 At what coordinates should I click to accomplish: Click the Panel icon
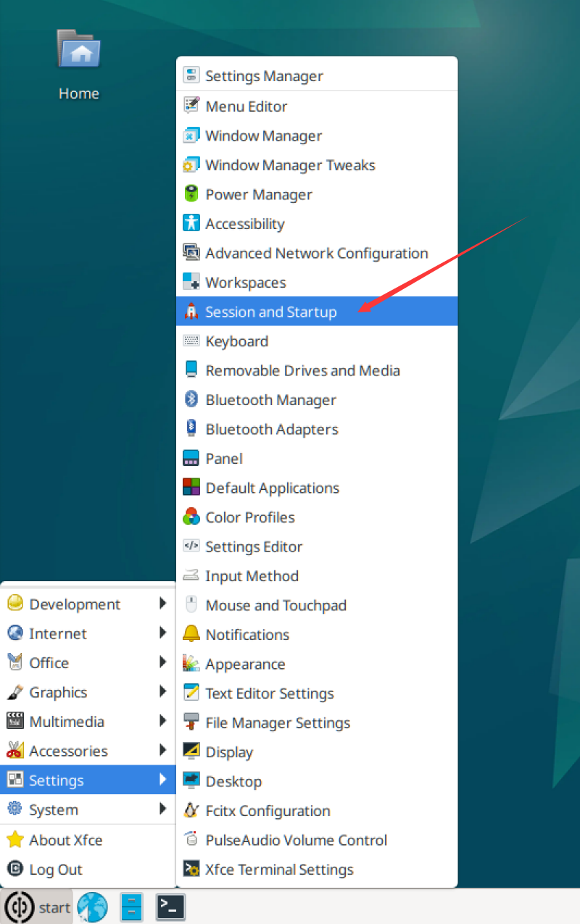(191, 458)
